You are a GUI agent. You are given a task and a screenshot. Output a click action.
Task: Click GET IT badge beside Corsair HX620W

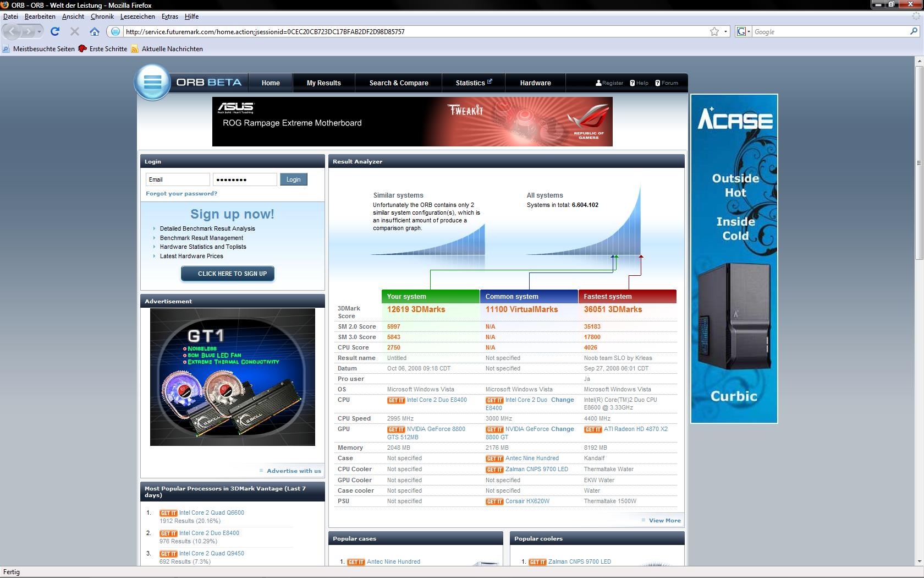[494, 501]
